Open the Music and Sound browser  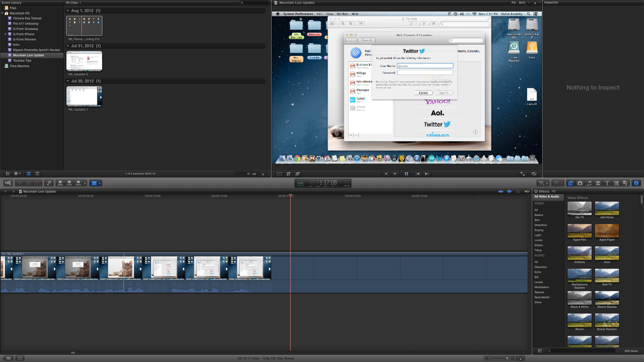[589, 183]
